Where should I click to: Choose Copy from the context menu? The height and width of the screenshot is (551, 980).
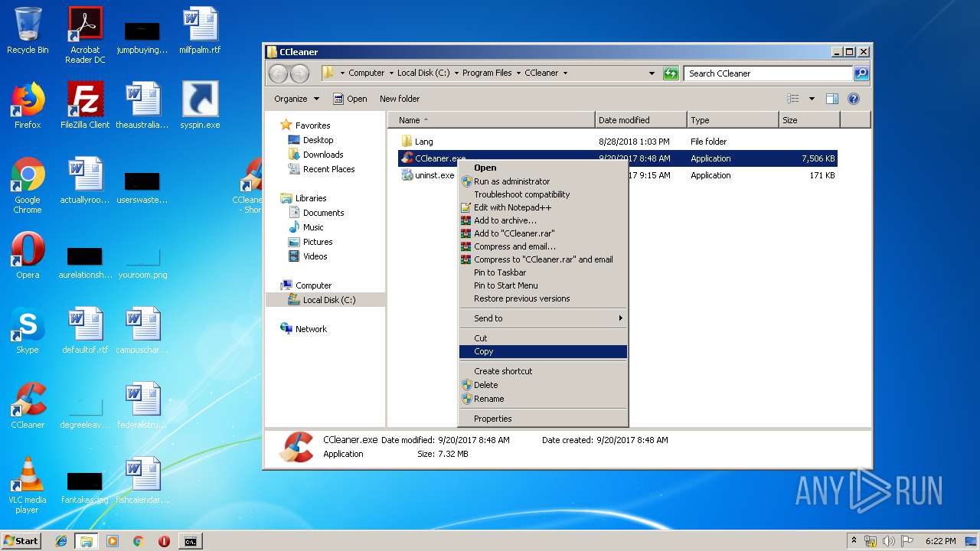click(543, 351)
